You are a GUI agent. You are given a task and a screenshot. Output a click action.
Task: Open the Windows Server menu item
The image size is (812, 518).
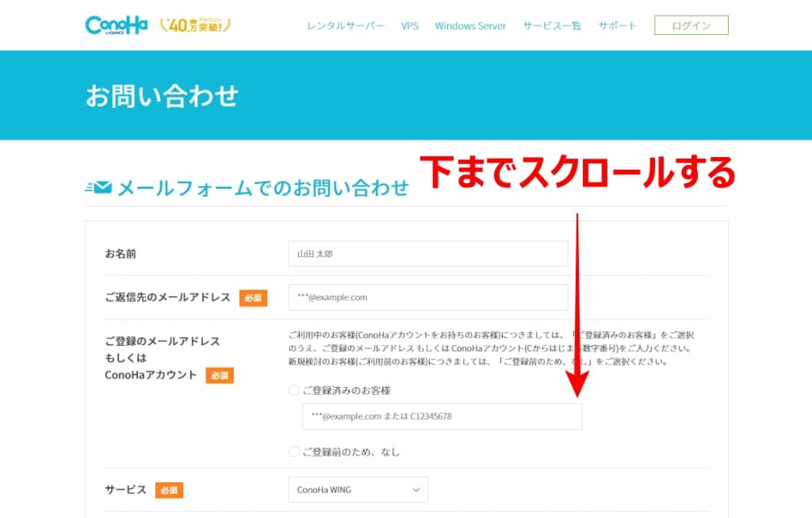point(470,25)
